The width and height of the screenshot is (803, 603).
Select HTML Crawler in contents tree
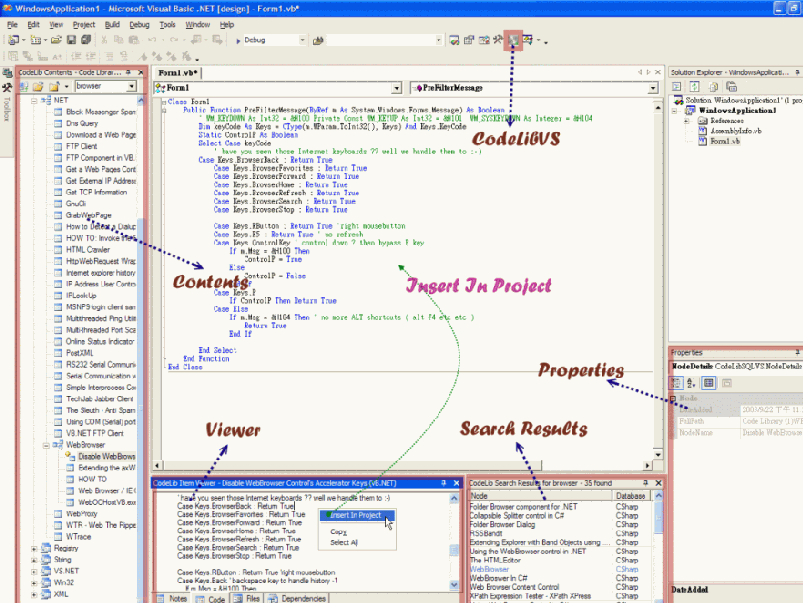coord(88,249)
